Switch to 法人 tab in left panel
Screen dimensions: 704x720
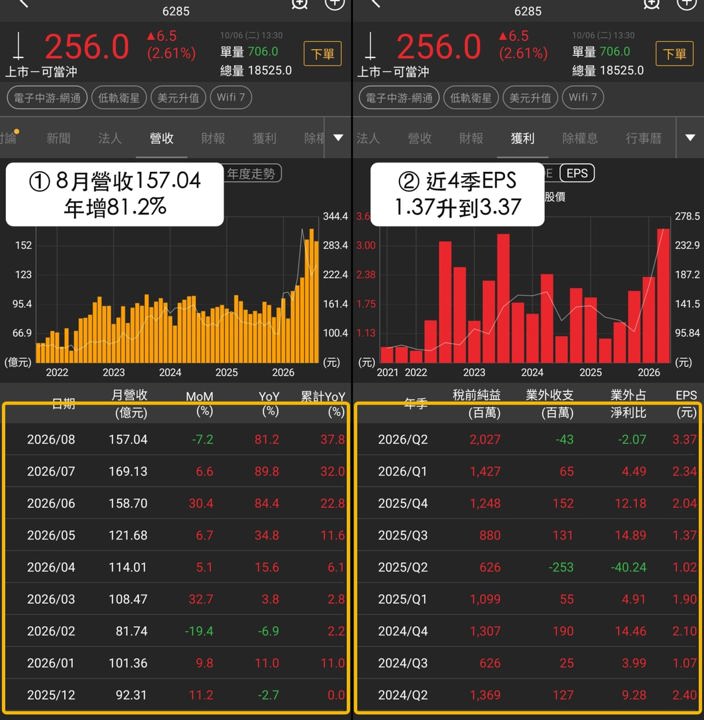point(110,138)
